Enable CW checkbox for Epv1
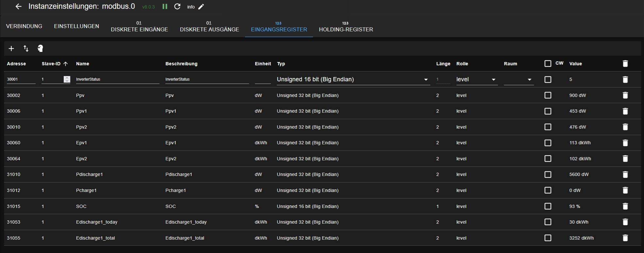 click(x=548, y=143)
